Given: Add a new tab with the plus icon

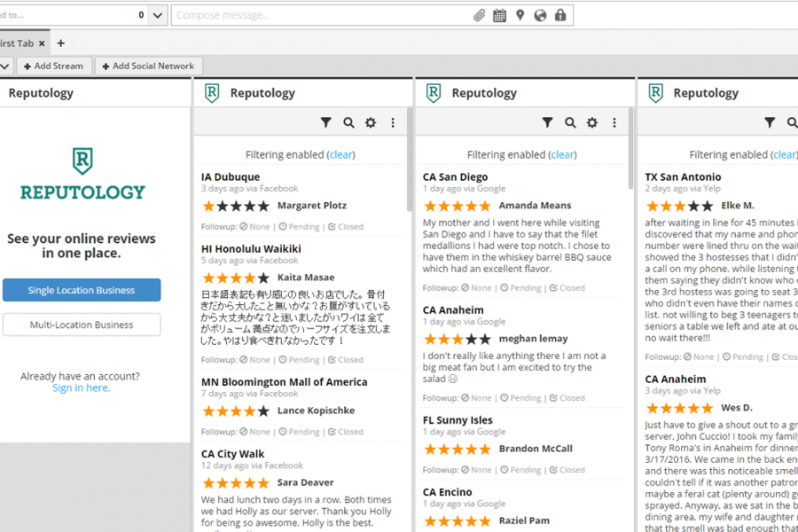Looking at the screenshot, I should point(60,43).
